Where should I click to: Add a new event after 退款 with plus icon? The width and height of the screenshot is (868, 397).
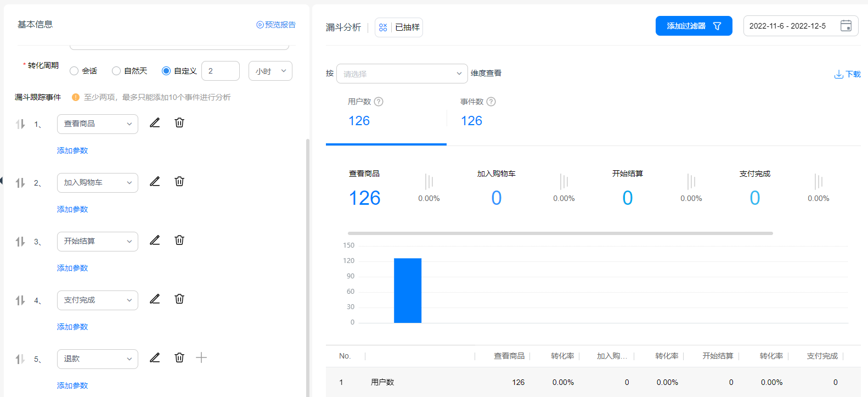pos(201,357)
